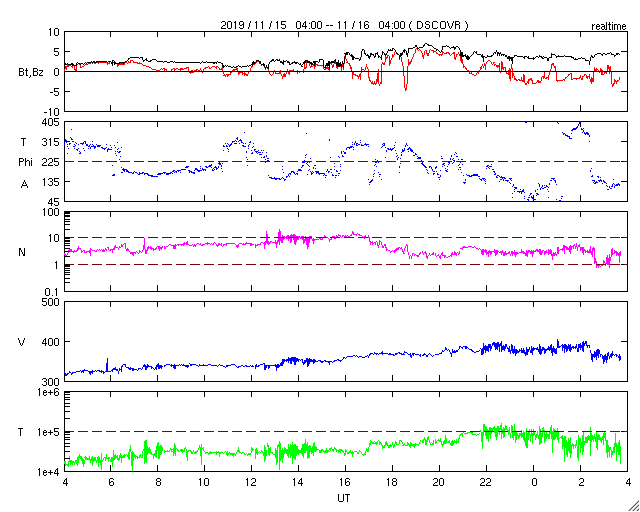Click the magenta density spike near 7:30 UT
The height and width of the screenshot is (512, 640).
144,244
